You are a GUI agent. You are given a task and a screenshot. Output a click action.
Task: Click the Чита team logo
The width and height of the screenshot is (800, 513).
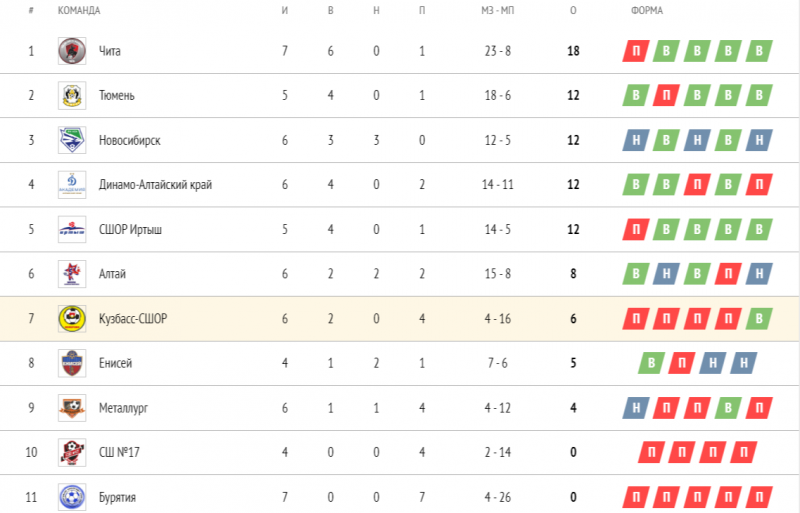point(71,51)
